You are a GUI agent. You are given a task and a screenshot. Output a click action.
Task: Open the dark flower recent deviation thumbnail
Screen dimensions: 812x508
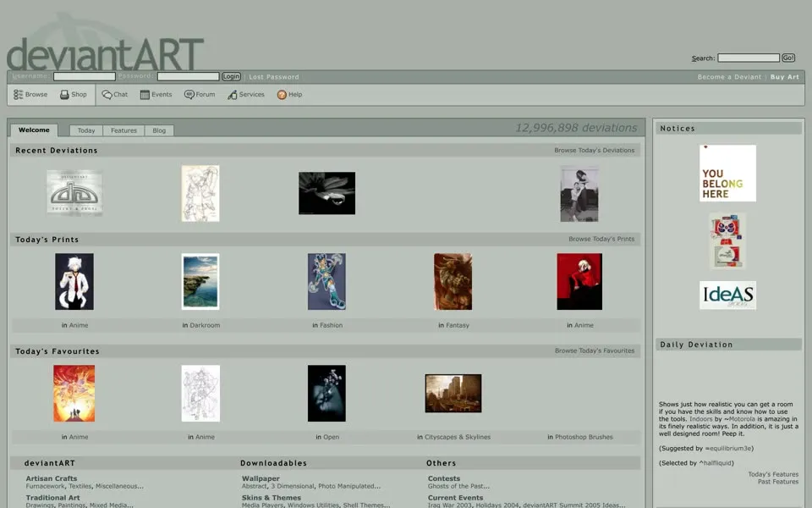326,193
